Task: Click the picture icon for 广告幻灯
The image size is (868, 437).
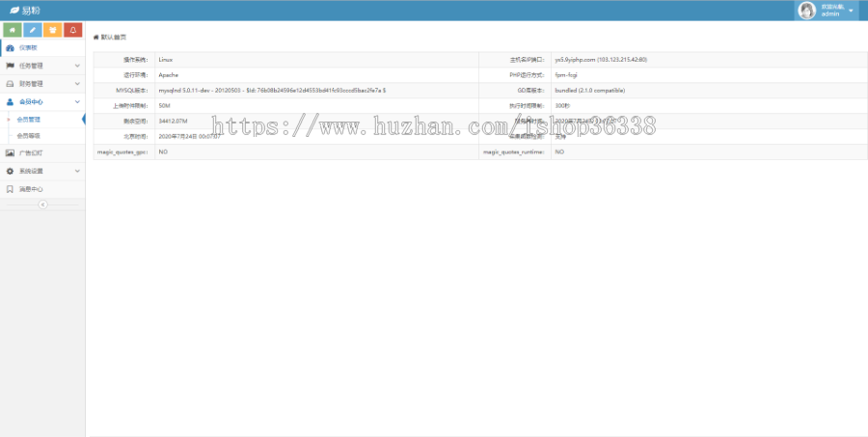Action: (10, 152)
